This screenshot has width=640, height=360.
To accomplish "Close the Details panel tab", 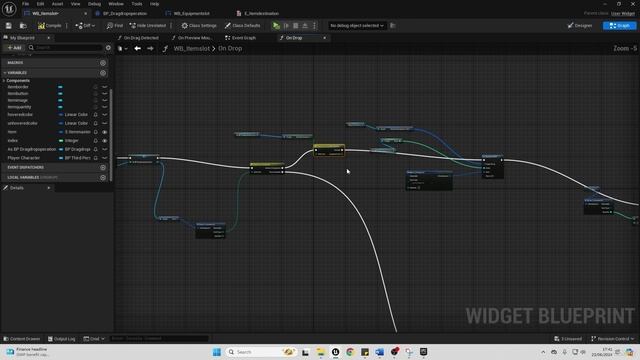I will pos(49,188).
